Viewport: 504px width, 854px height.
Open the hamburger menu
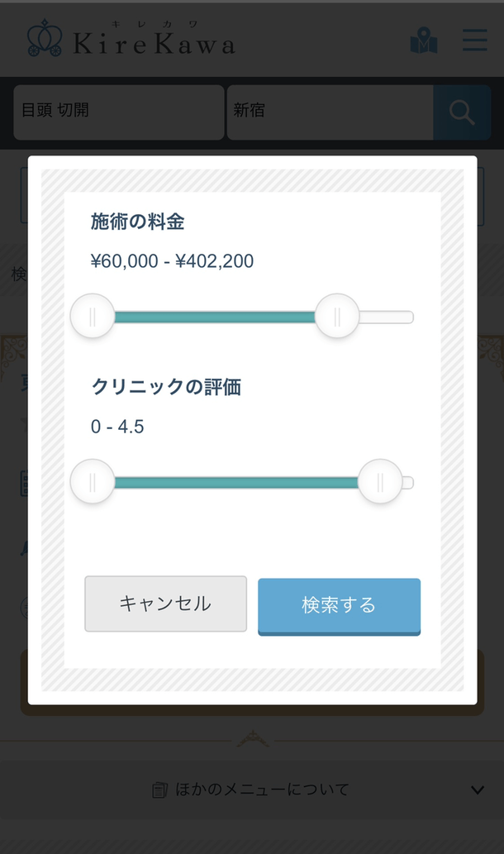474,39
